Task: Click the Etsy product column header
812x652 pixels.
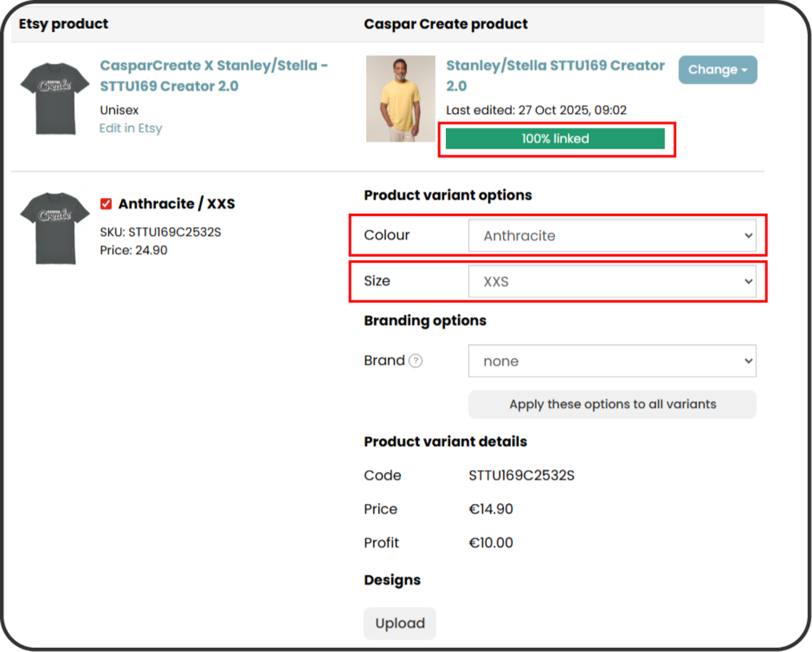Action: point(63,24)
